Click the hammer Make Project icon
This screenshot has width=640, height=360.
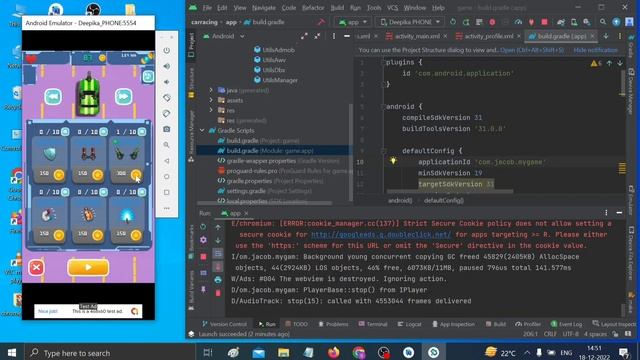point(321,22)
